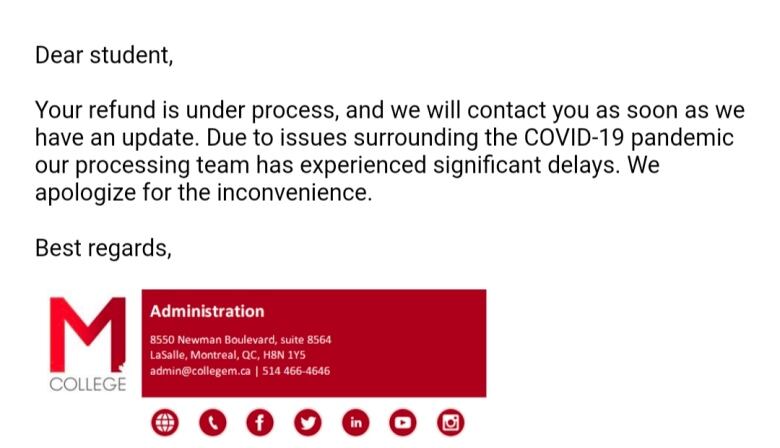Click the phone call icon
780x448 pixels.
[212, 423]
